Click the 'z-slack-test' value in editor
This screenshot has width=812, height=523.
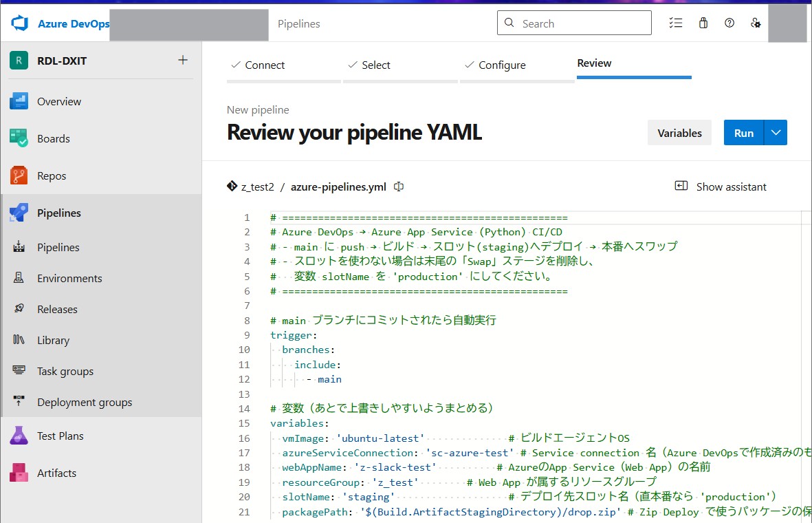395,467
